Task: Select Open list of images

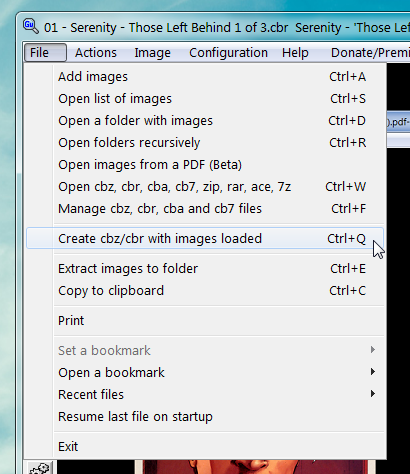Action: (205, 99)
